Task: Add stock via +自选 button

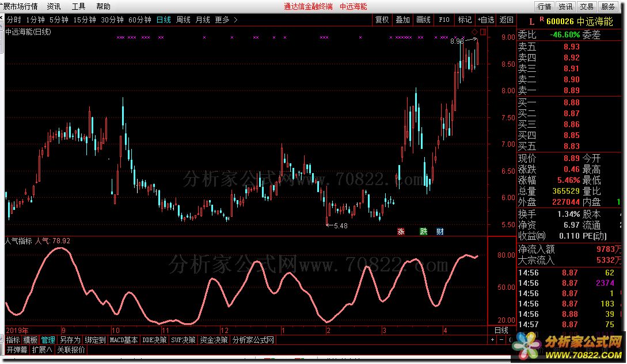Action: [x=486, y=20]
